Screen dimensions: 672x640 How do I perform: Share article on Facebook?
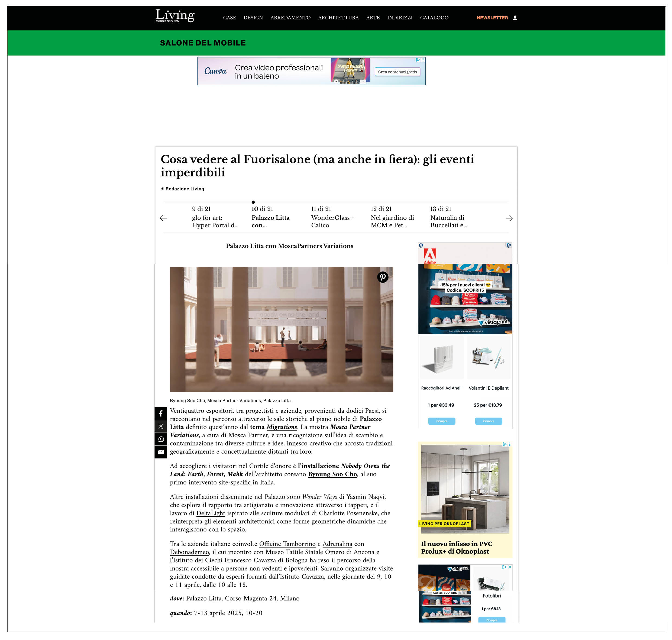[161, 413]
